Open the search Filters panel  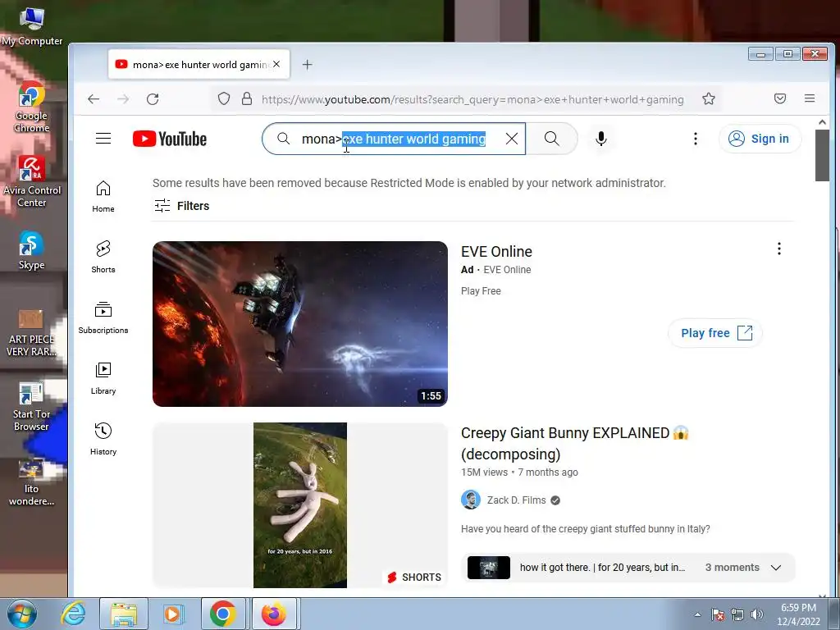181,206
